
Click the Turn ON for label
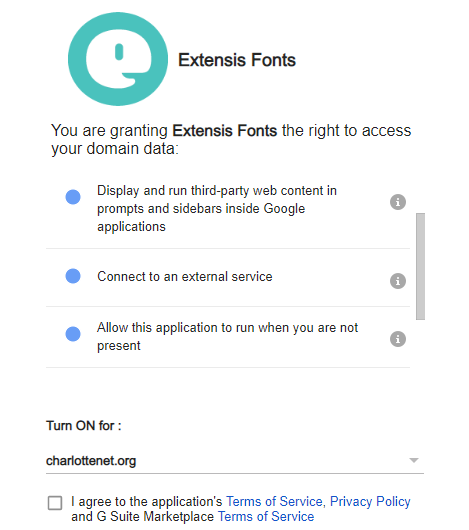coord(83,426)
